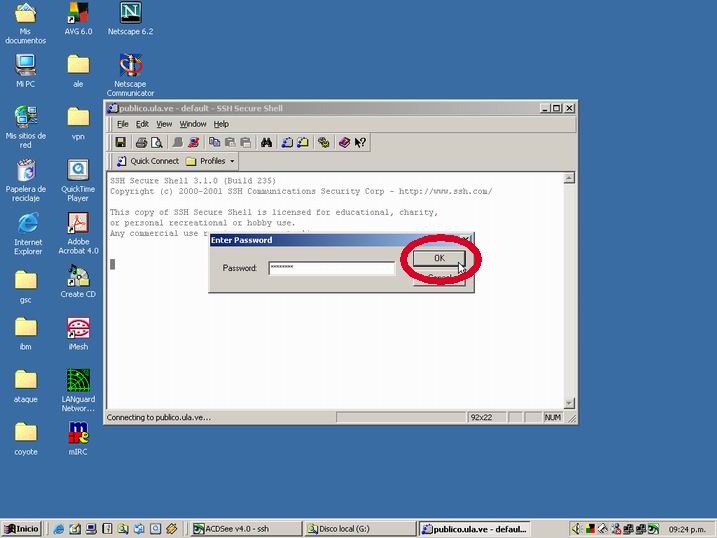Select the Papelera de reciclaje icon

[x=26, y=180]
